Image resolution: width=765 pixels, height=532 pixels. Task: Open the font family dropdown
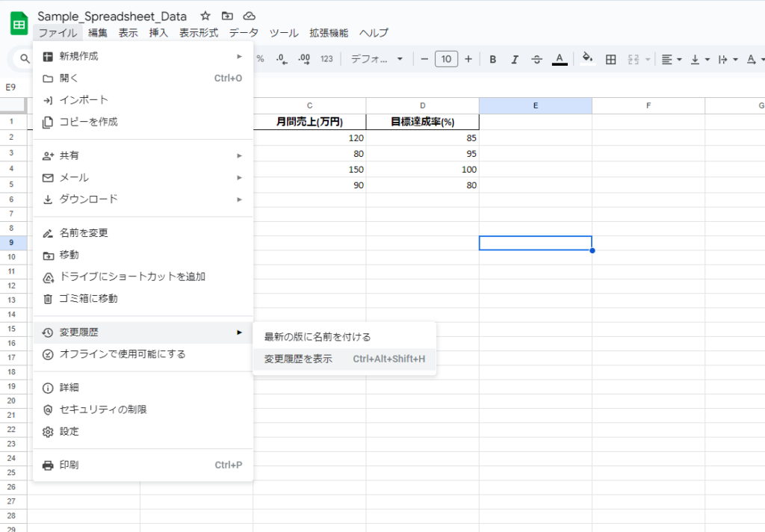point(377,59)
